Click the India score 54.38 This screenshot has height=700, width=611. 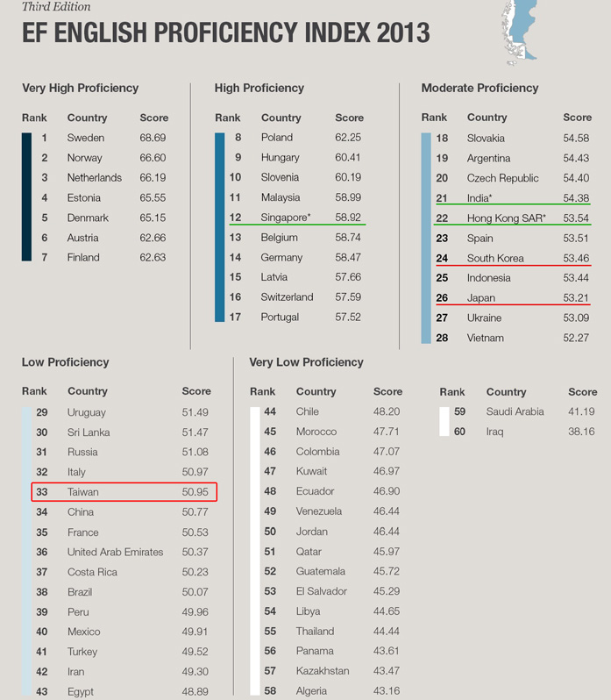coord(576,198)
